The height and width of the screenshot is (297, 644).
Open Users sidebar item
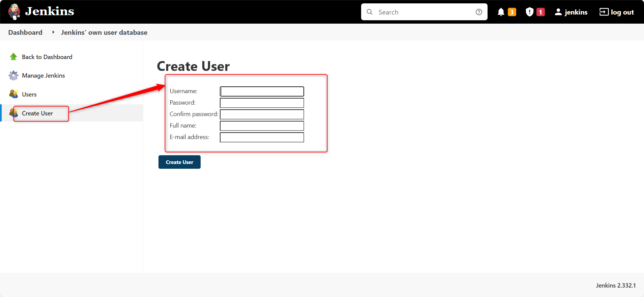click(29, 94)
